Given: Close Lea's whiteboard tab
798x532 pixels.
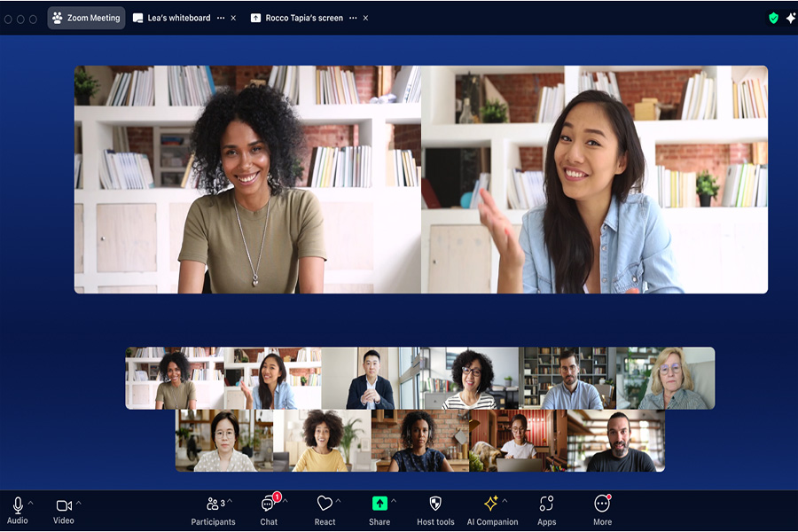Looking at the screenshot, I should coord(233,18).
